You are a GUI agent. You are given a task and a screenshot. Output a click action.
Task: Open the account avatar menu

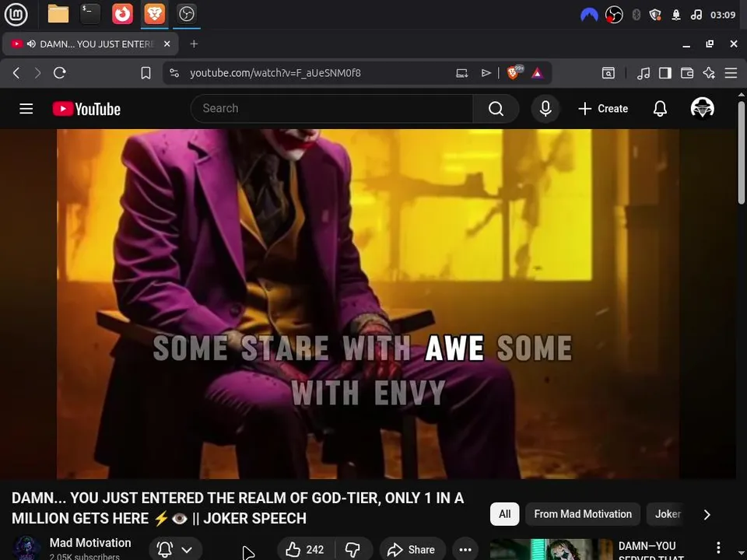702,107
